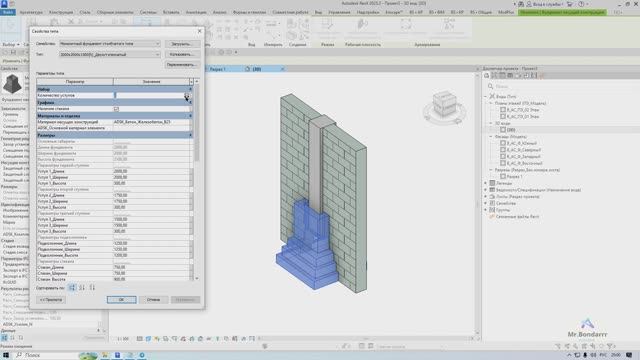Click the Материал несущих конструкций value cell
Viewport: 640px width, 360px height.
click(x=151, y=122)
